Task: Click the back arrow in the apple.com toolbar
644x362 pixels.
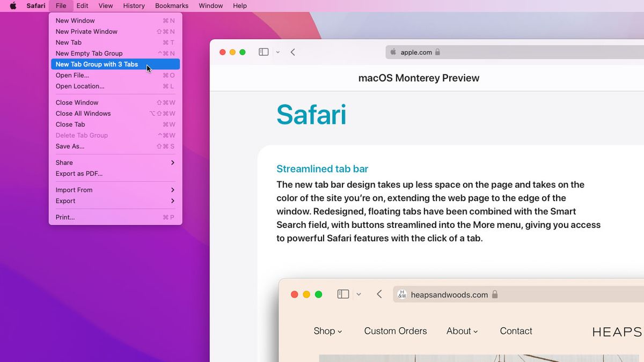Action: pos(292,51)
